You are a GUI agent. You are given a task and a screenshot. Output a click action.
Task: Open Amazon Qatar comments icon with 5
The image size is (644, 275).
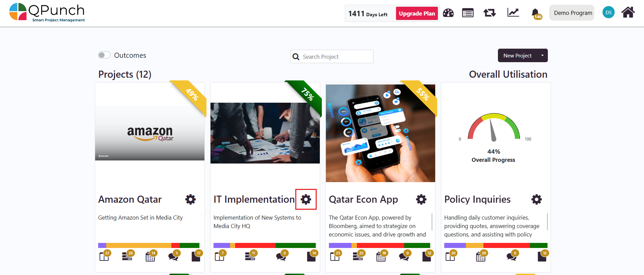[174, 256]
